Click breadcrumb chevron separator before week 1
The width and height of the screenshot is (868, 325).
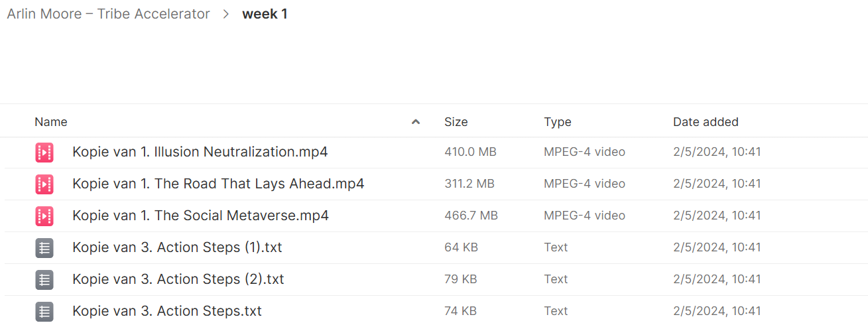pos(226,14)
